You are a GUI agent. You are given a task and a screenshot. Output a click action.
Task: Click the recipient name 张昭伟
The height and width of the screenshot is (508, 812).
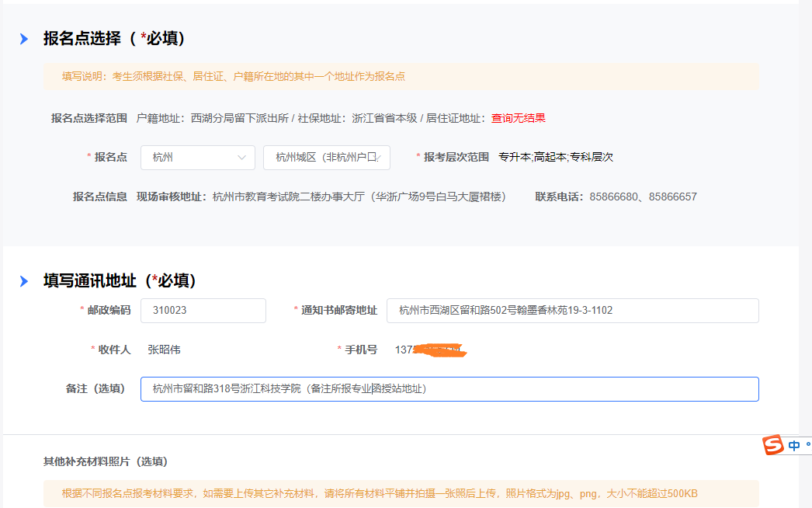(164, 350)
